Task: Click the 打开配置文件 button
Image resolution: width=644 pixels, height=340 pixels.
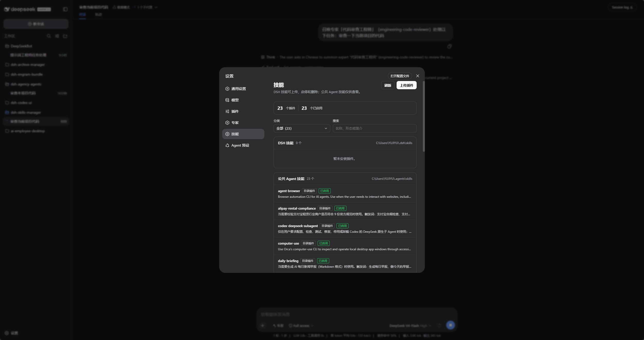Action: tap(400, 76)
